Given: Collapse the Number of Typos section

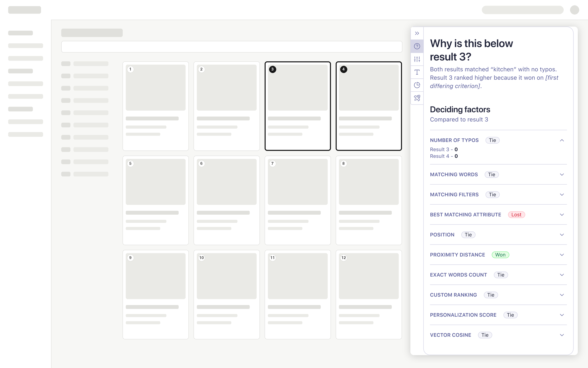Looking at the screenshot, I should (562, 140).
